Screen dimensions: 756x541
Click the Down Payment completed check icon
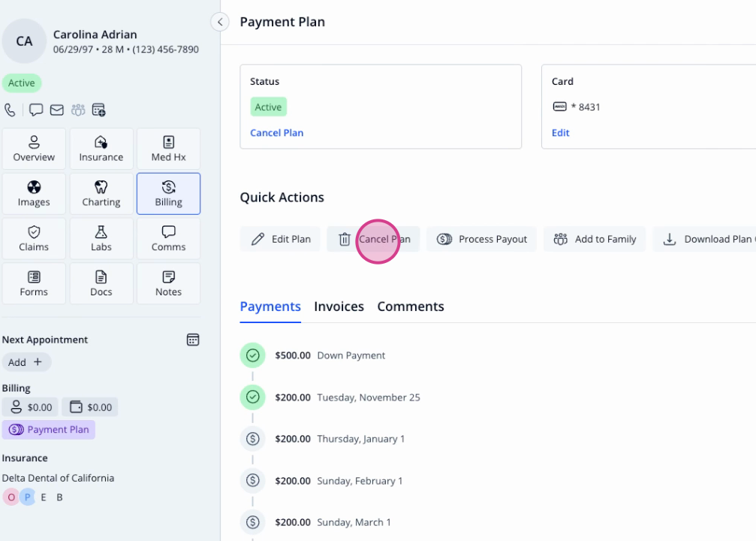tap(253, 355)
